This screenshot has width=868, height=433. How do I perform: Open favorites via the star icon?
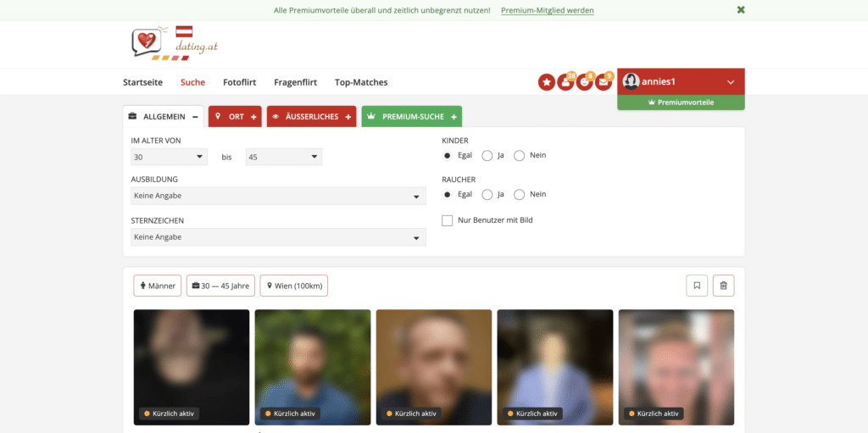point(547,82)
